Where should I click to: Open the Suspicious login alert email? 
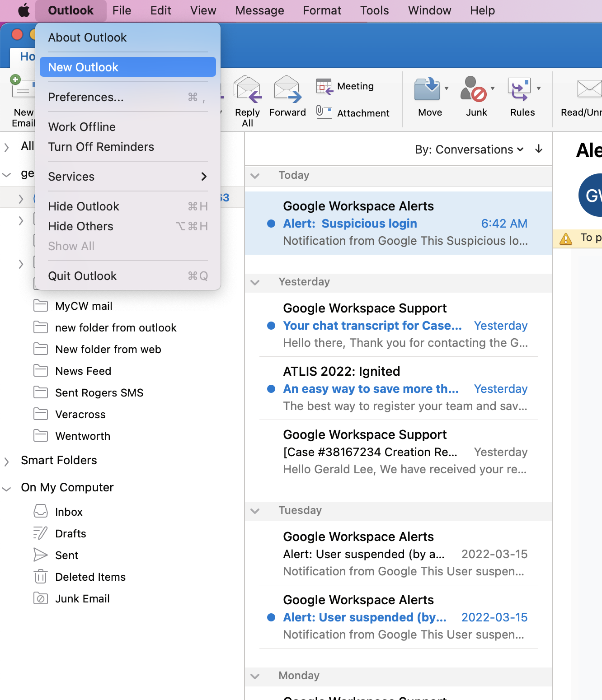[399, 223]
